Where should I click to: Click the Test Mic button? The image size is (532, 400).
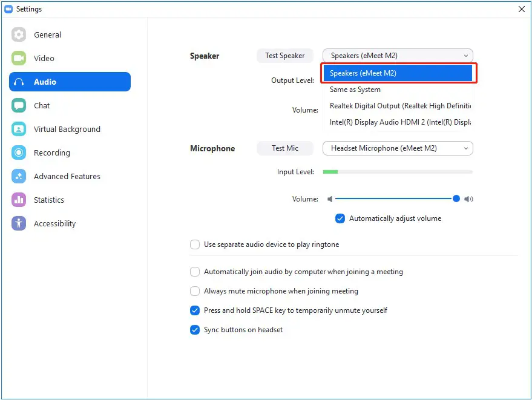pyautogui.click(x=284, y=148)
